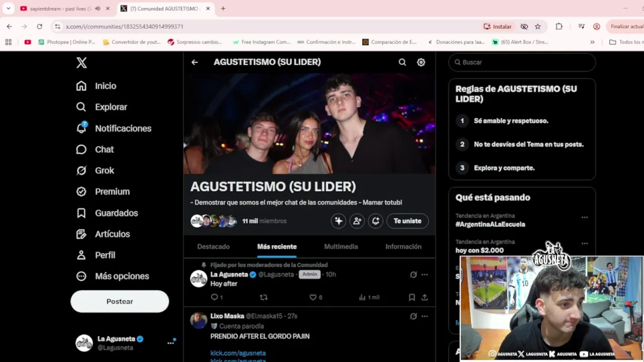Open the kick.com/agusneta link
Image resolution: width=644 pixels, height=362 pixels.
(238, 353)
